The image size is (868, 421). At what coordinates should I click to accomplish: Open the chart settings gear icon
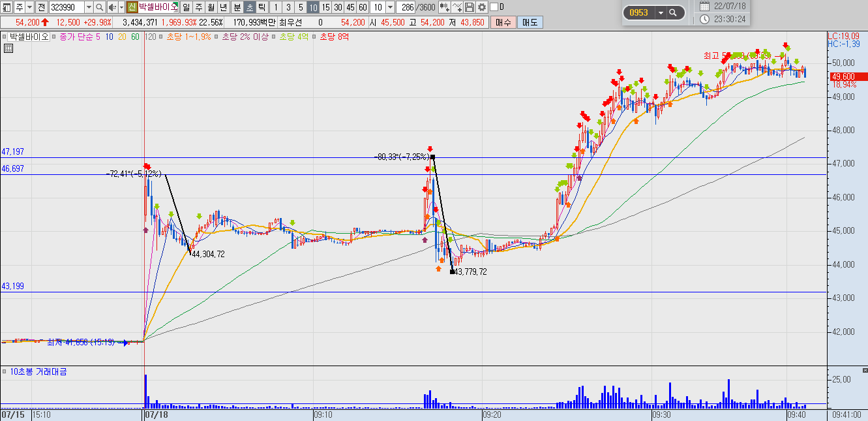pyautogui.click(x=482, y=7)
